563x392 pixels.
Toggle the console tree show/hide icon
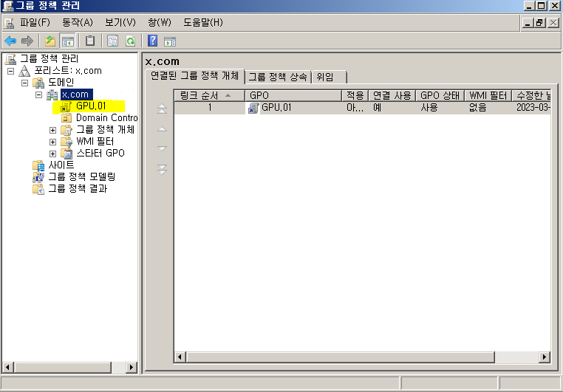(x=67, y=41)
